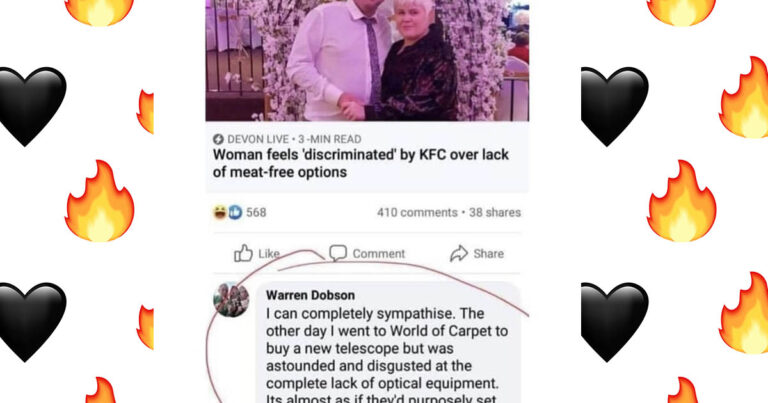
Task: Click the laughing face reaction emoji
Action: [220, 212]
